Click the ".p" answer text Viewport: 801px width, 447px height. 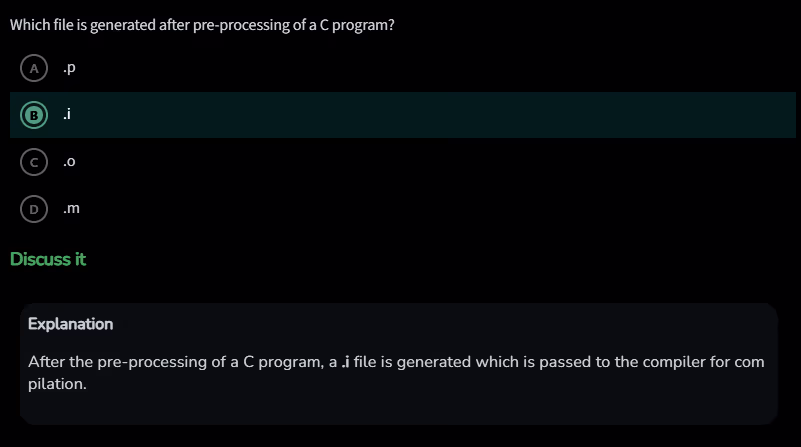(x=69, y=68)
